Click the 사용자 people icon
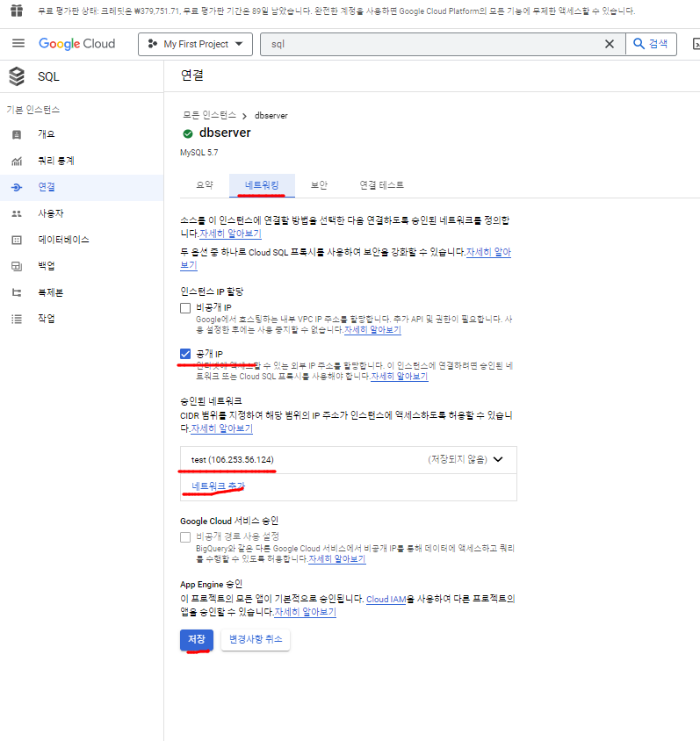 click(17, 213)
